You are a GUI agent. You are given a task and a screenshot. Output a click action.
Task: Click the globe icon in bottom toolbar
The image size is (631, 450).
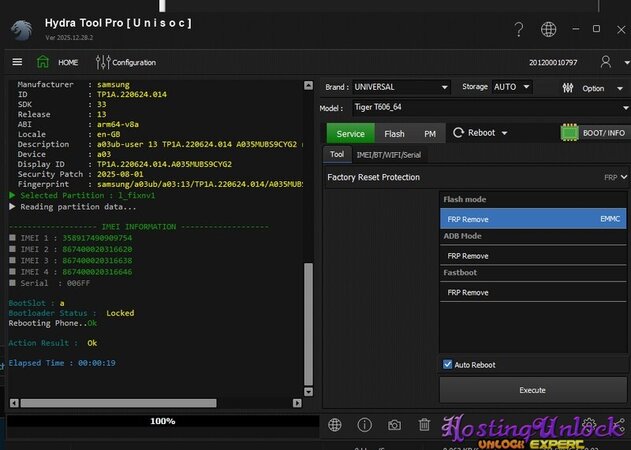click(x=335, y=425)
